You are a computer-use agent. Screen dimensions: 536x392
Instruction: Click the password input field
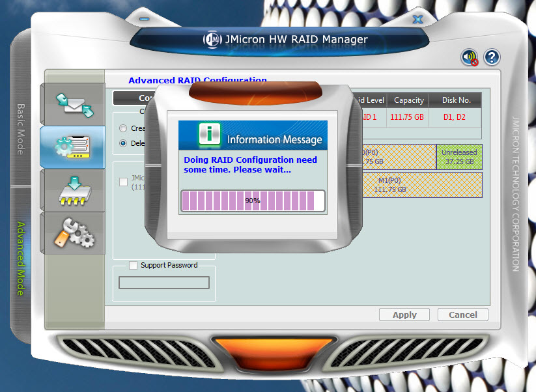[x=164, y=283]
